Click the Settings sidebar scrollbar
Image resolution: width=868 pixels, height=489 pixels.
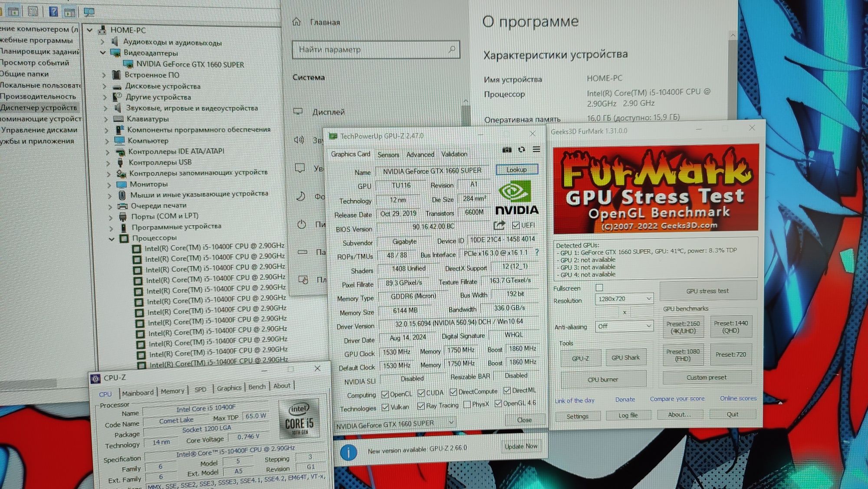[466, 116]
